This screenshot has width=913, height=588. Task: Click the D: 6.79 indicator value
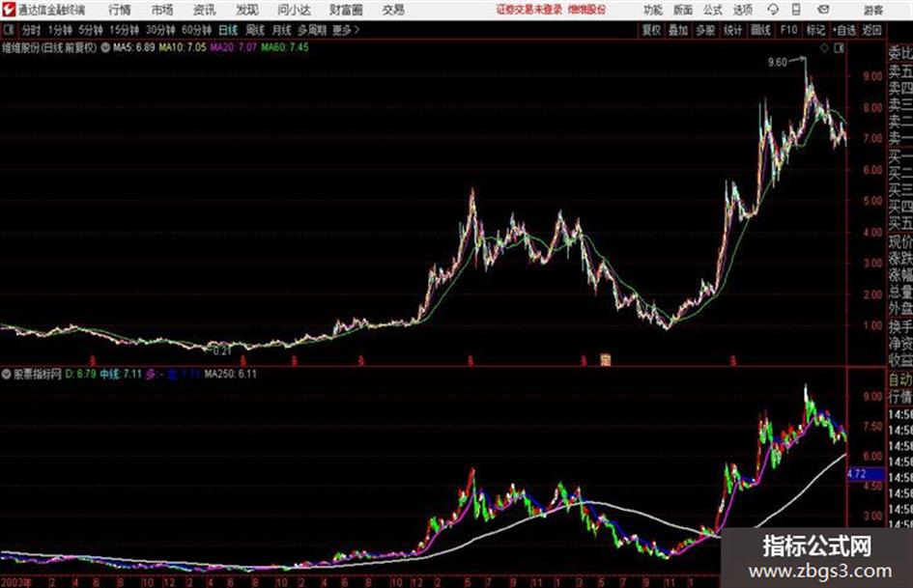coord(80,375)
